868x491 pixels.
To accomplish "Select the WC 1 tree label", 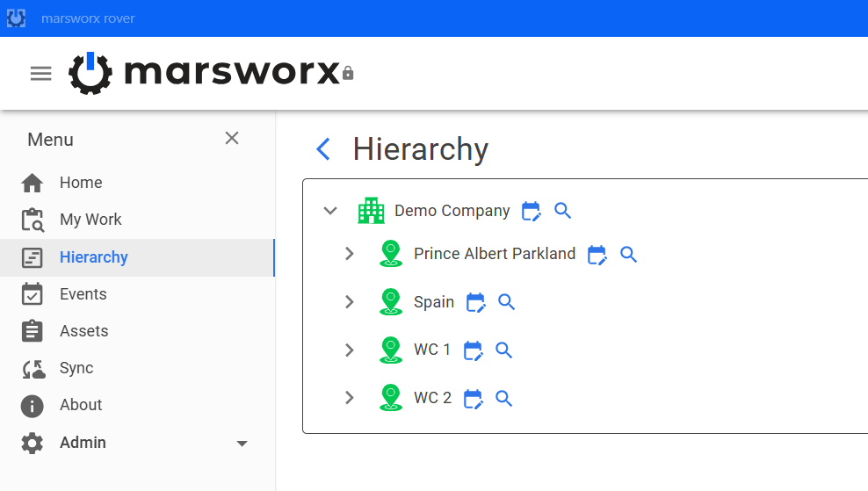I will tap(432, 350).
